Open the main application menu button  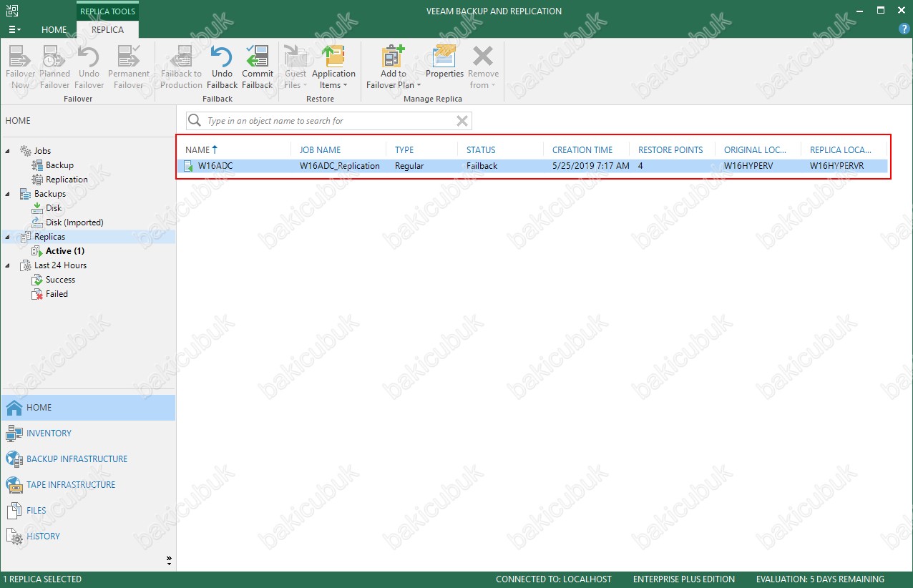[14, 30]
